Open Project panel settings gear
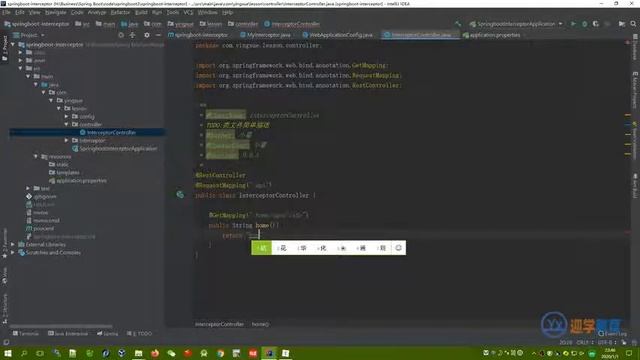The image size is (640, 360). click(x=147, y=36)
